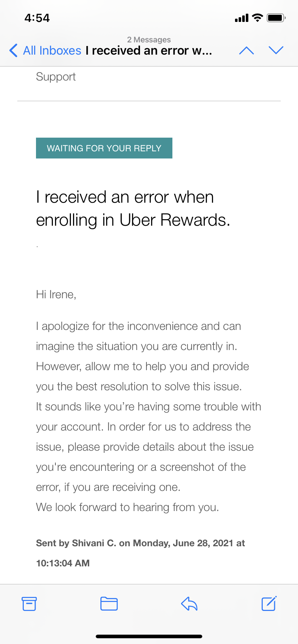
Task: Jump to next message with down arrow
Action: [276, 51]
